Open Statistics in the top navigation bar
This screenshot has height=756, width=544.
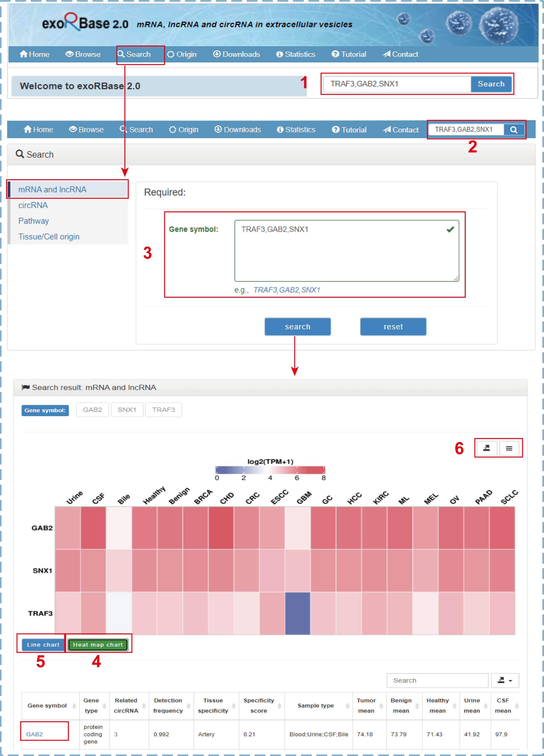coord(296,54)
